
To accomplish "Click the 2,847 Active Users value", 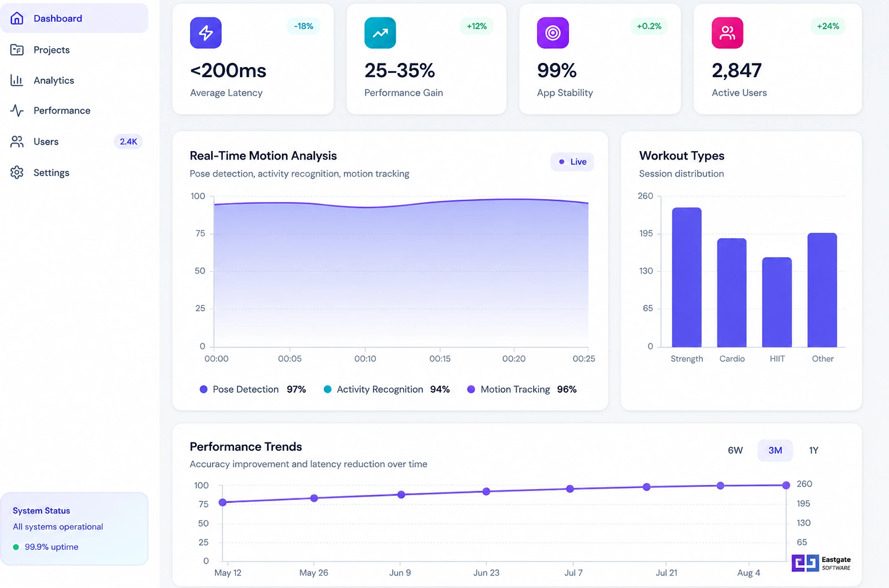I will (x=736, y=70).
